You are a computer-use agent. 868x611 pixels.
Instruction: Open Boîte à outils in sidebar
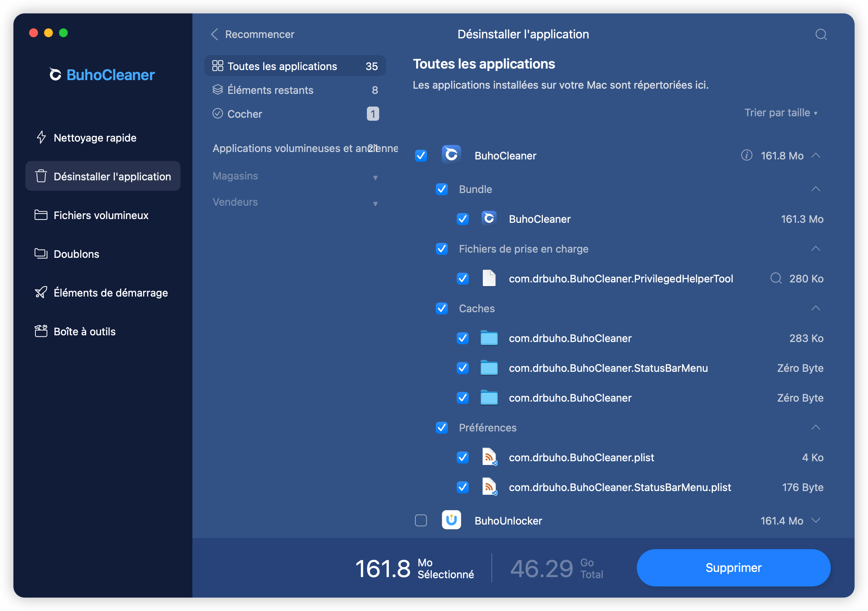click(103, 331)
